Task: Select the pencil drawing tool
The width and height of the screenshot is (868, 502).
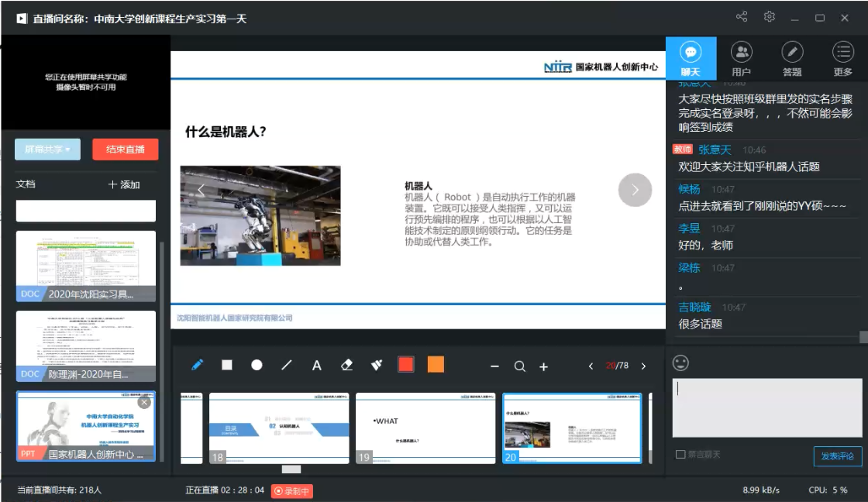Action: pos(197,365)
